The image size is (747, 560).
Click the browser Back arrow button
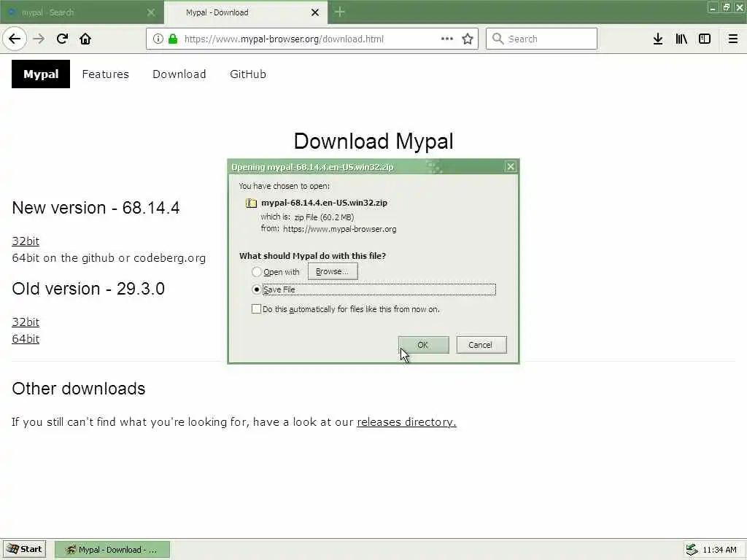tap(15, 39)
